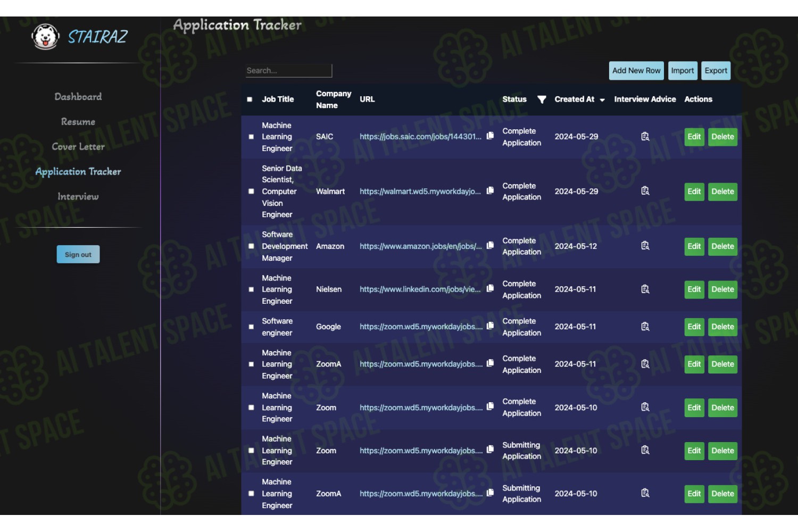Select all rows with header checkbox
Image resolution: width=798 pixels, height=532 pixels.
click(250, 99)
